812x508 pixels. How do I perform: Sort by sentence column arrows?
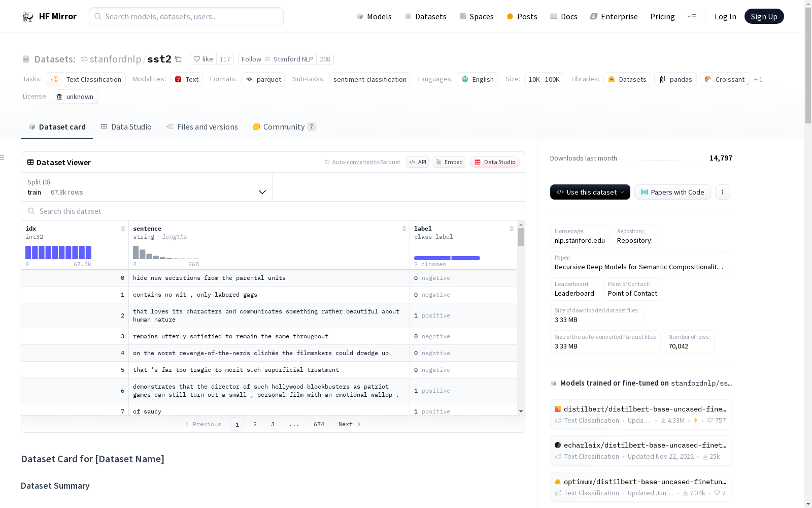(x=404, y=229)
